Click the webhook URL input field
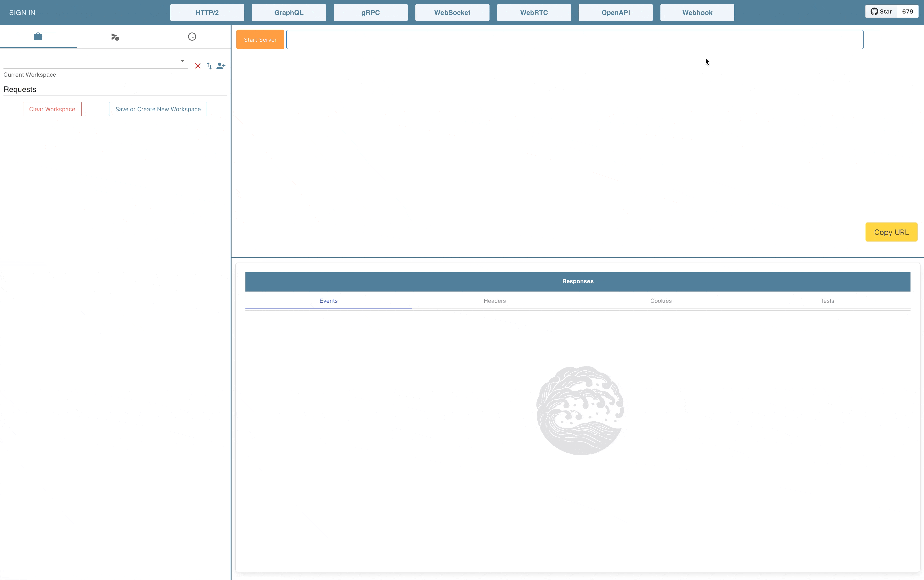This screenshot has height=580, width=924. pyautogui.click(x=575, y=40)
